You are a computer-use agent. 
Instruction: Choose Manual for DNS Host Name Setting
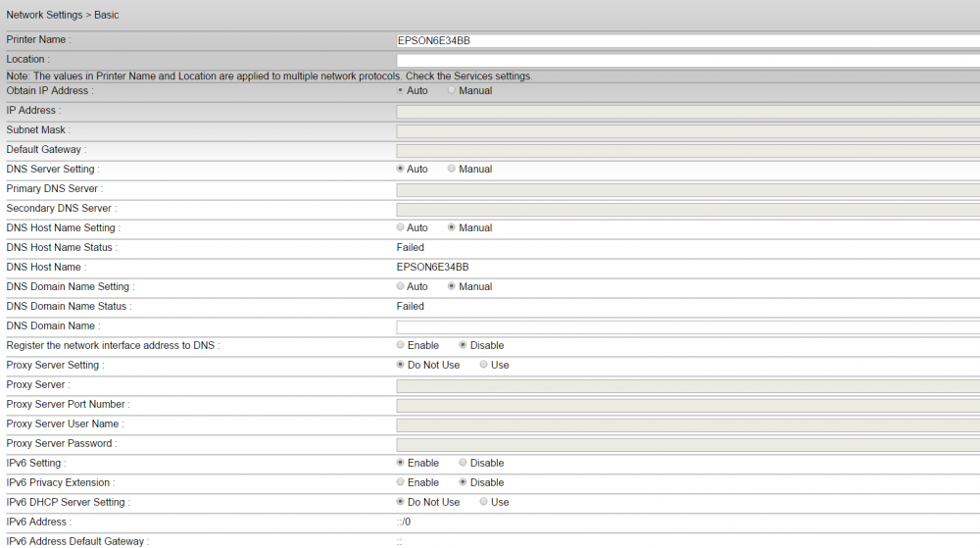click(x=451, y=227)
